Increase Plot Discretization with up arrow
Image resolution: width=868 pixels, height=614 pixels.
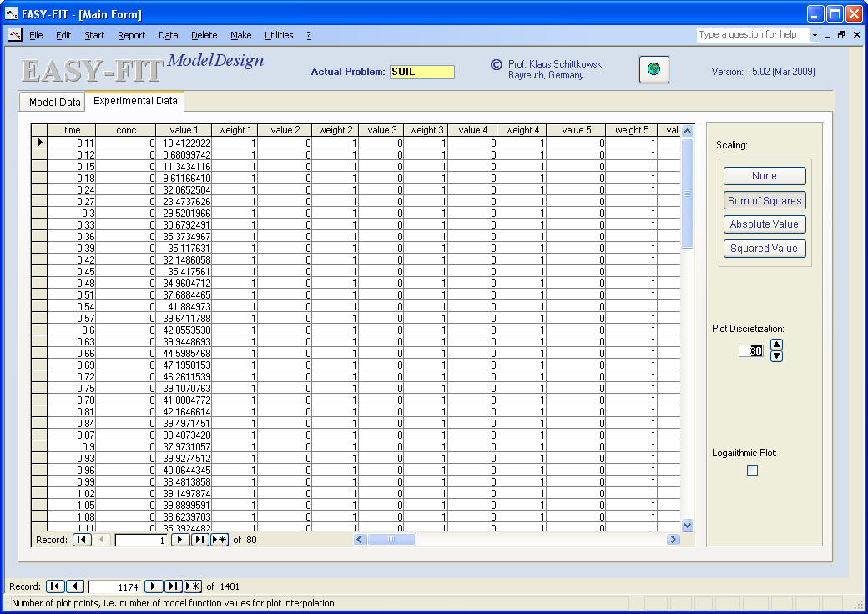[x=776, y=345]
